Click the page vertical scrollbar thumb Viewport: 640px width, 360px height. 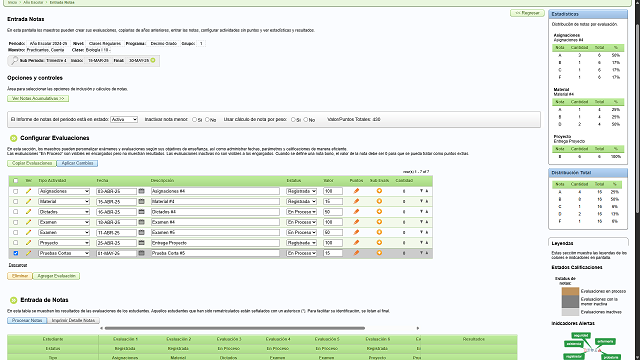tap(638, 118)
